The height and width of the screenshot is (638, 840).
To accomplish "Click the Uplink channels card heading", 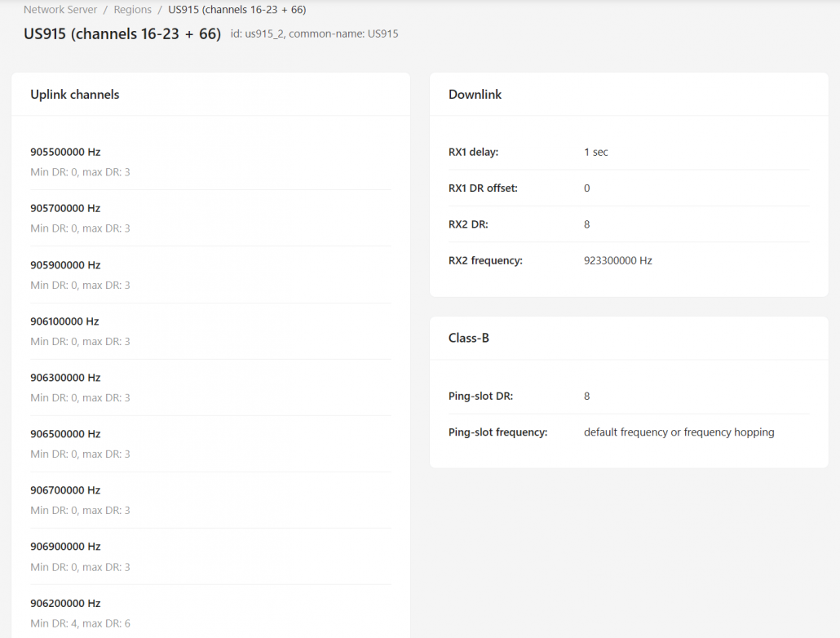I will [75, 95].
